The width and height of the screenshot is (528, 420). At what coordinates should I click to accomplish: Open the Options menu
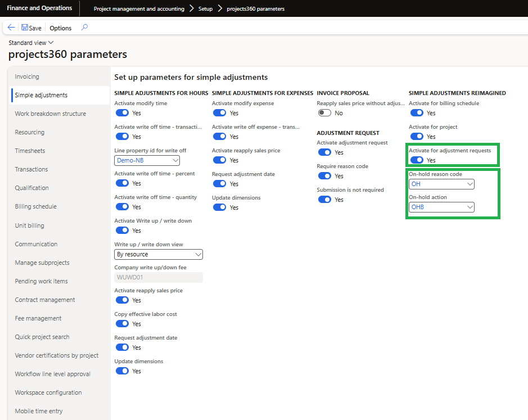[x=61, y=28]
